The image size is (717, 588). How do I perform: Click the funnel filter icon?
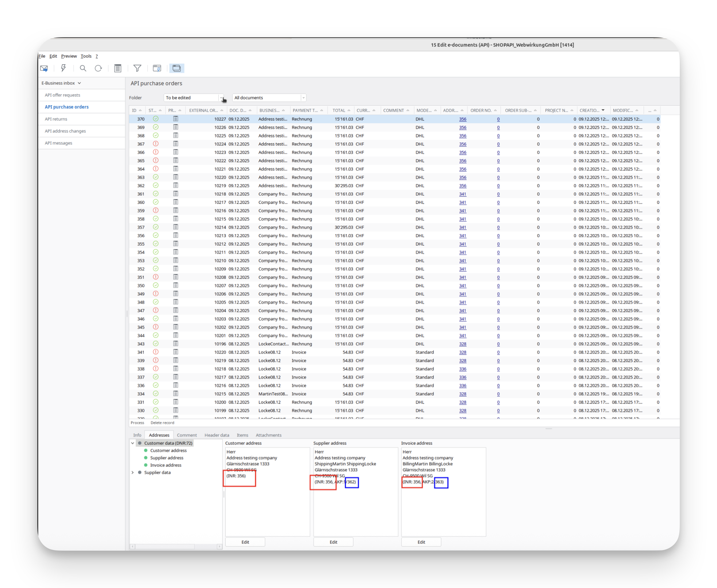(x=137, y=68)
